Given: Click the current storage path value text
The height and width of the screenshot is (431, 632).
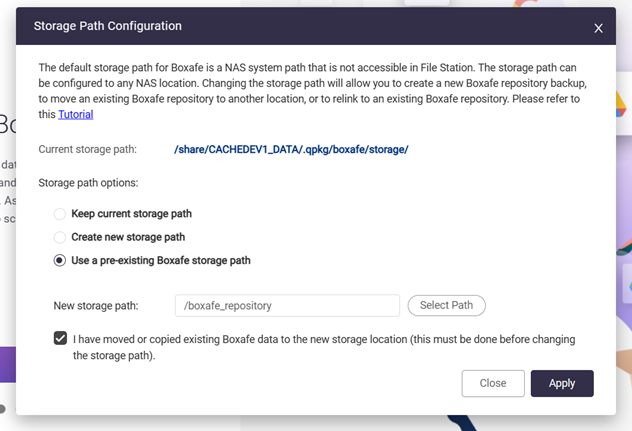Looking at the screenshot, I should (291, 149).
